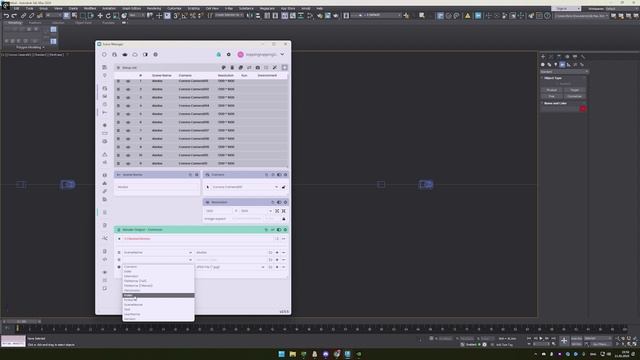Screen dimensions: 640x360
Task: Choose Date from the token dropdown list
Action: [x=158, y=271]
